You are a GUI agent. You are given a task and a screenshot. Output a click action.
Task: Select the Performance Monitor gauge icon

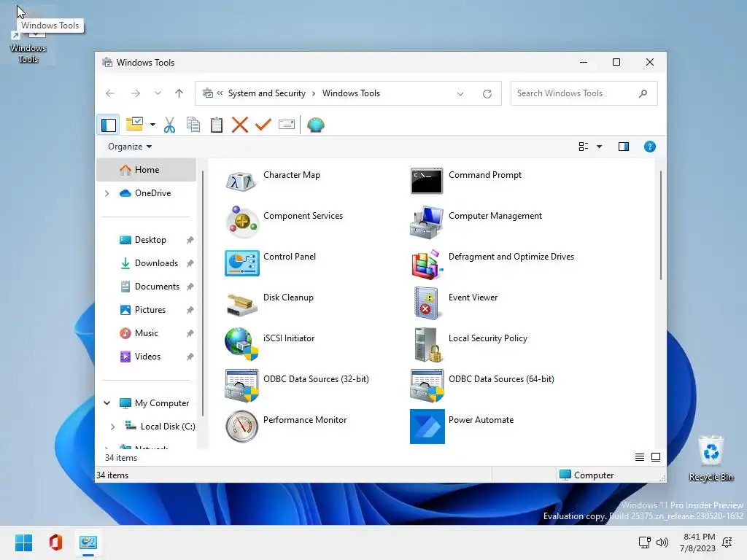click(241, 426)
